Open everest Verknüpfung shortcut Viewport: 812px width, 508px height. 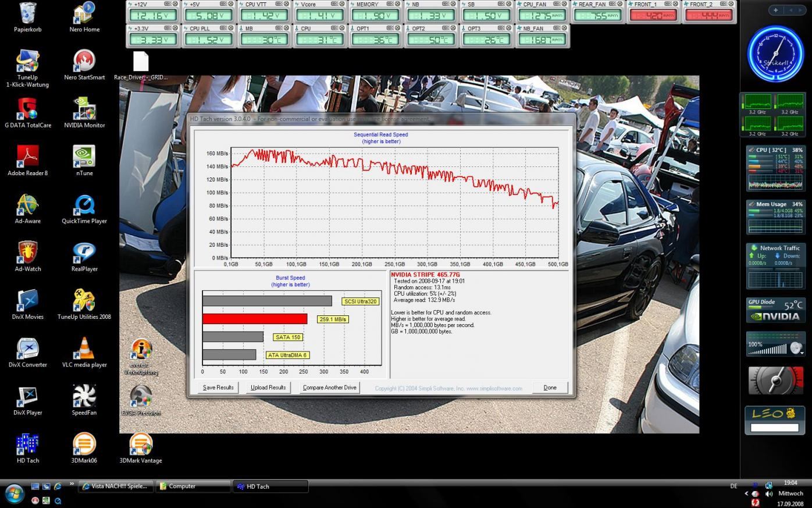141,357
